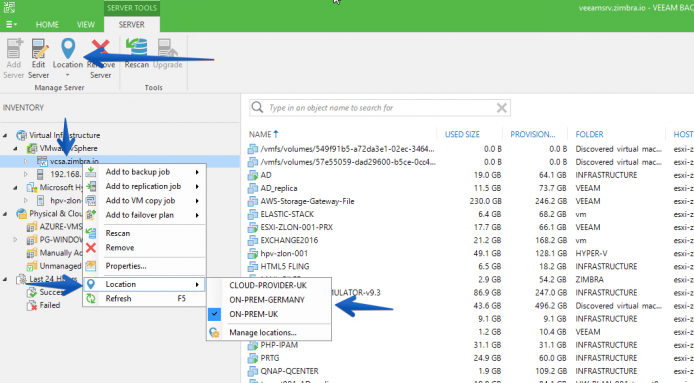The height and width of the screenshot is (383, 694).
Task: Collapse the Virtual Infrastructure tree node
Action: pyautogui.click(x=5, y=135)
